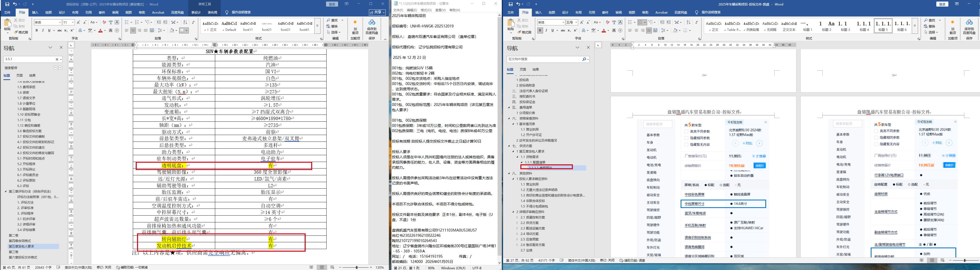Image resolution: width=980 pixels, height=270 pixels.
Task: Toggle strikethrough in the left Word window
Action: click(x=59, y=30)
